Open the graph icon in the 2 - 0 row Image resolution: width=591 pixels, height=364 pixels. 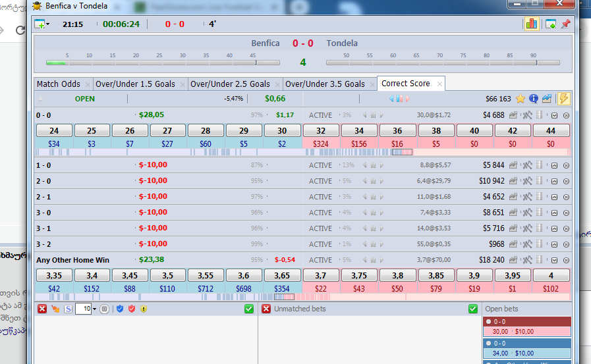point(513,180)
